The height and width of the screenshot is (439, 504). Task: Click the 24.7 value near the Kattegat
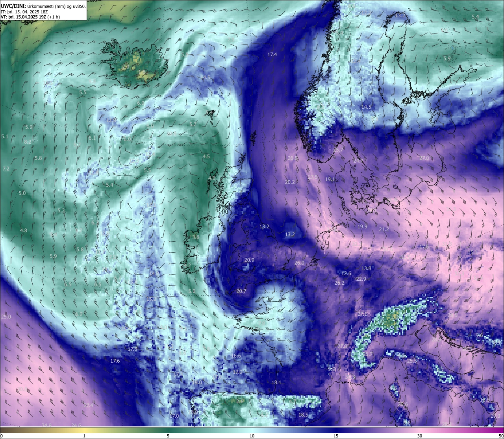pyautogui.click(x=358, y=161)
